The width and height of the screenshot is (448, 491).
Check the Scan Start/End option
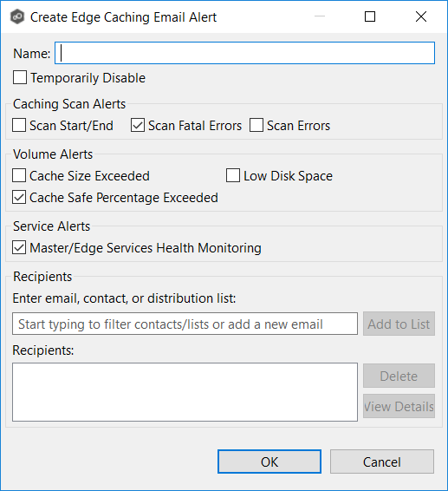[19, 125]
